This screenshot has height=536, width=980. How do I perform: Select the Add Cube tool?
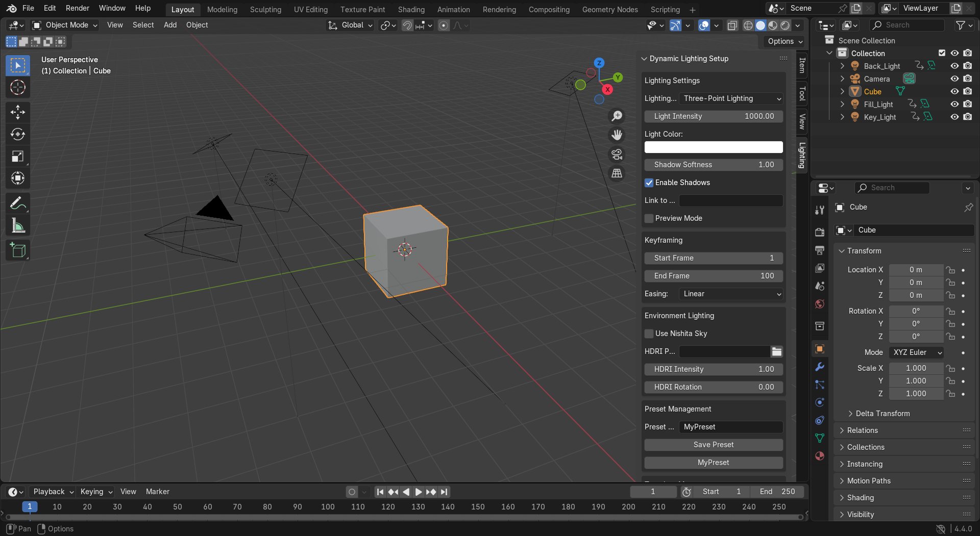pyautogui.click(x=18, y=250)
